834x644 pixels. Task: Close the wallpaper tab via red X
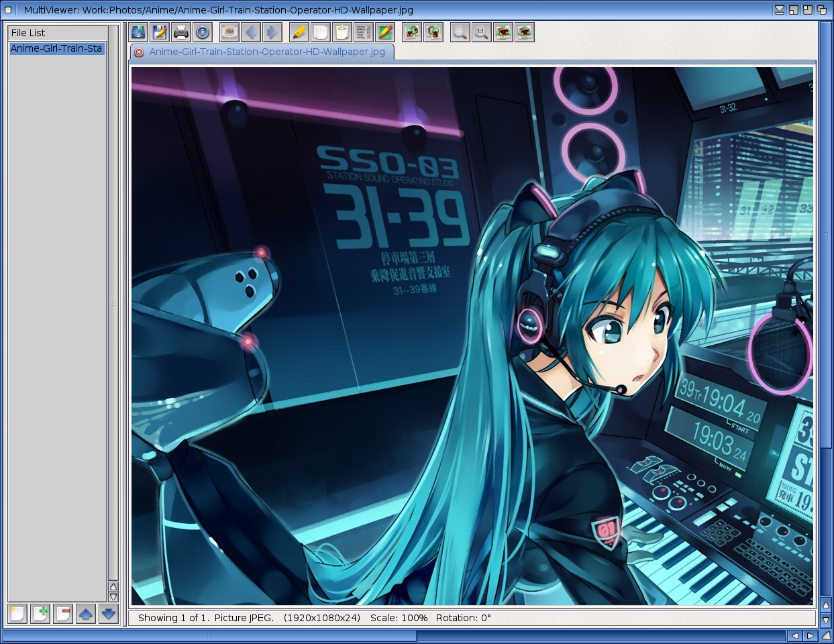coord(139,52)
